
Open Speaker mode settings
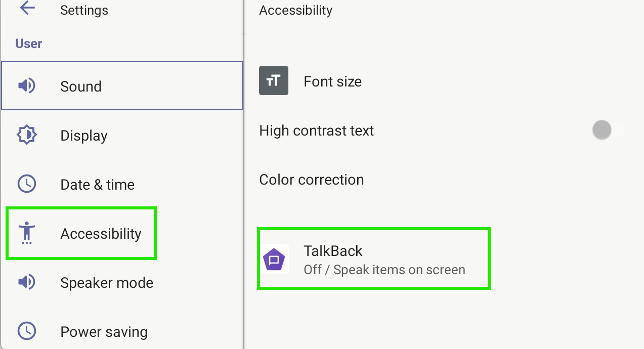[122, 282]
